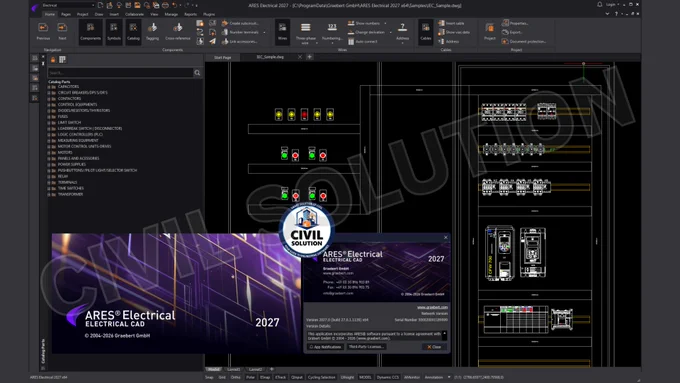Switch to the Start Page document tab
Viewport: 680px width, 383px height.
tap(223, 57)
